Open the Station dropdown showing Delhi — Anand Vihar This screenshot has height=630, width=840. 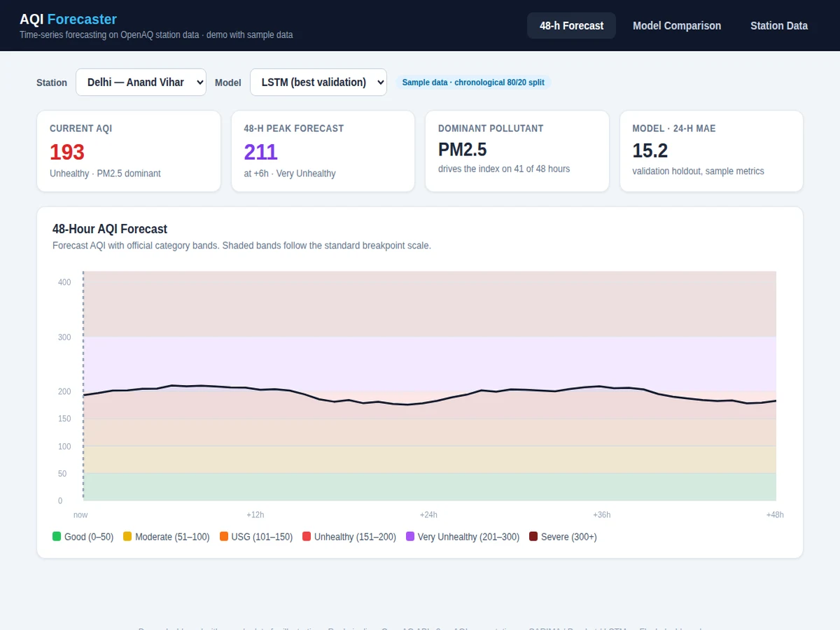pyautogui.click(x=141, y=82)
